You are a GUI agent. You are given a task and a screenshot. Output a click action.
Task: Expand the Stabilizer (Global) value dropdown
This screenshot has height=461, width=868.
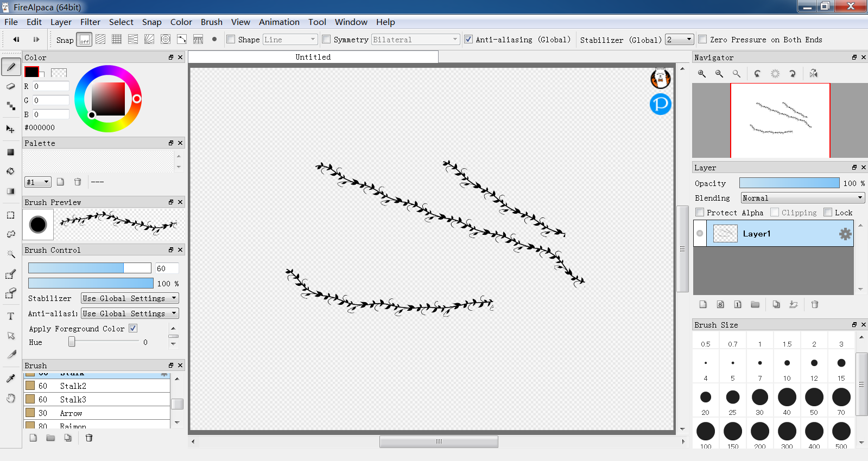coord(680,40)
